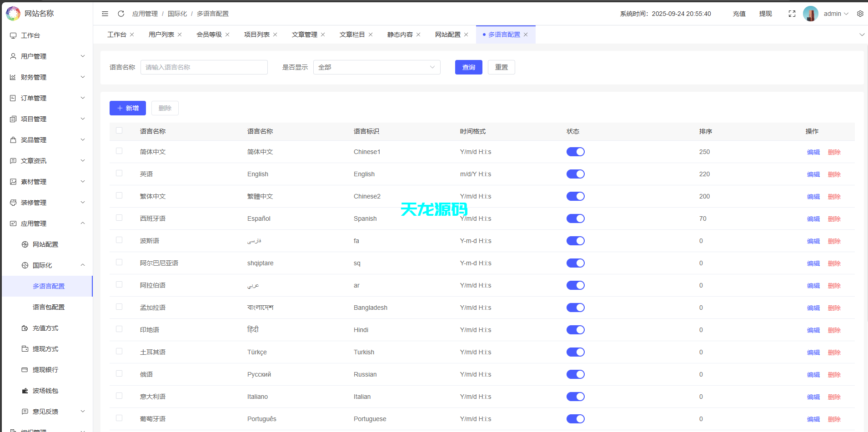Image resolution: width=868 pixels, height=432 pixels.
Task: Switch to the 文章管理 tab
Action: 305,34
